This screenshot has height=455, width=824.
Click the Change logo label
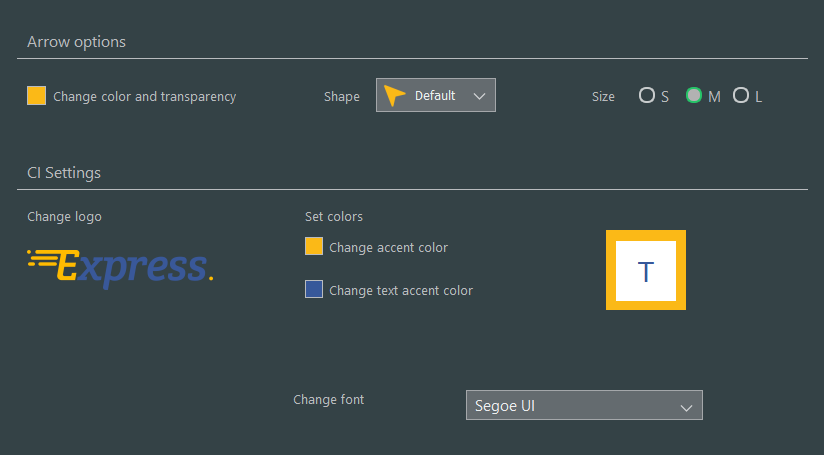click(64, 216)
